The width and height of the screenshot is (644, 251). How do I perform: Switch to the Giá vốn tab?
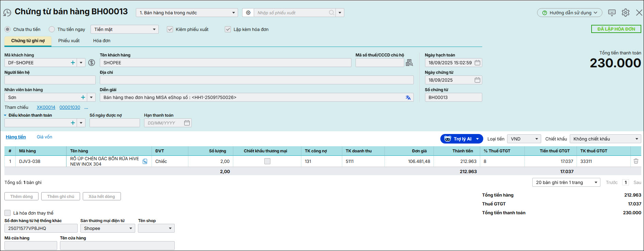click(x=44, y=137)
